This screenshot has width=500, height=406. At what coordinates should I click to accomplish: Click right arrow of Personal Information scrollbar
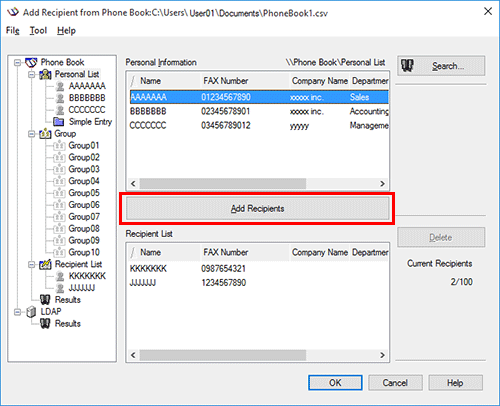(x=382, y=184)
